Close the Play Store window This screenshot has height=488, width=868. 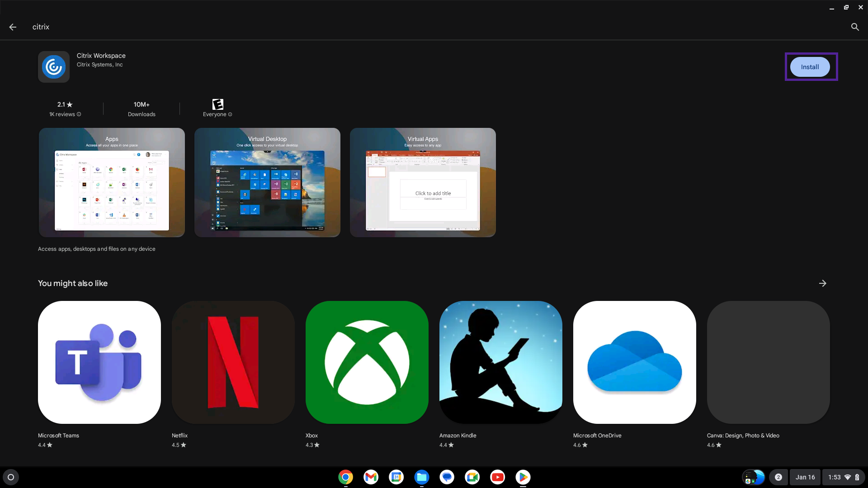click(861, 8)
